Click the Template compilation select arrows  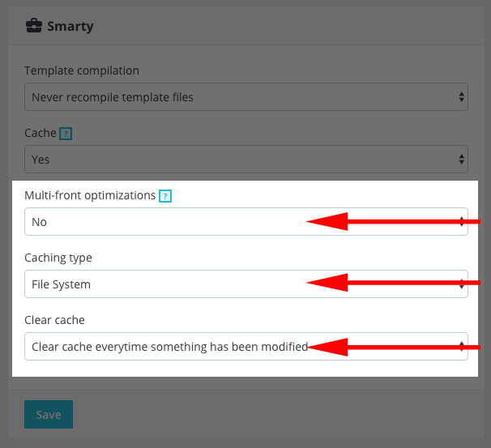[x=462, y=97]
